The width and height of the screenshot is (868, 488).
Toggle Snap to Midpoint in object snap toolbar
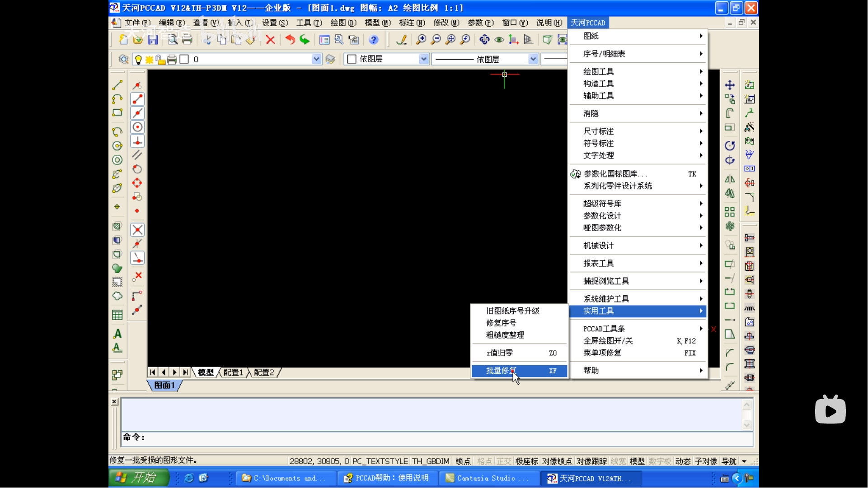137,113
